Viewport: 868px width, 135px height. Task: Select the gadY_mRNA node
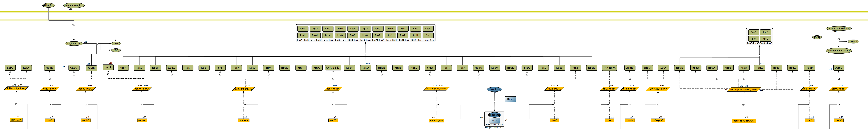[333, 89]
